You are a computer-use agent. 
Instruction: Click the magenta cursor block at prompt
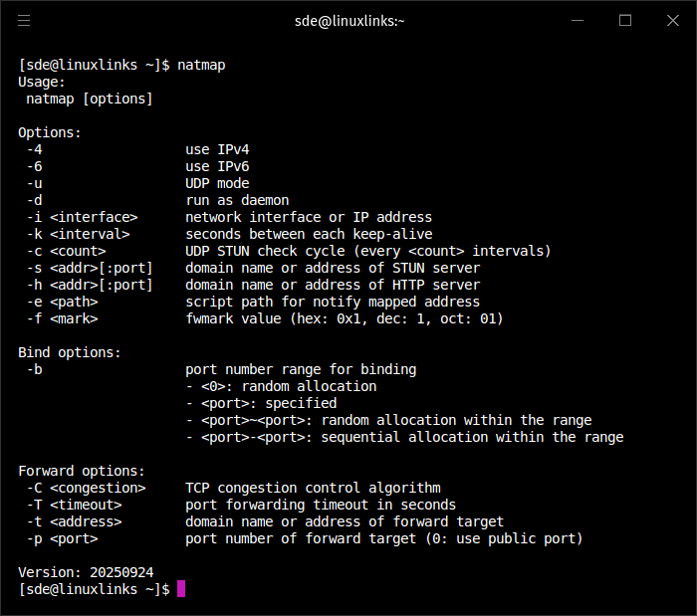point(181,589)
